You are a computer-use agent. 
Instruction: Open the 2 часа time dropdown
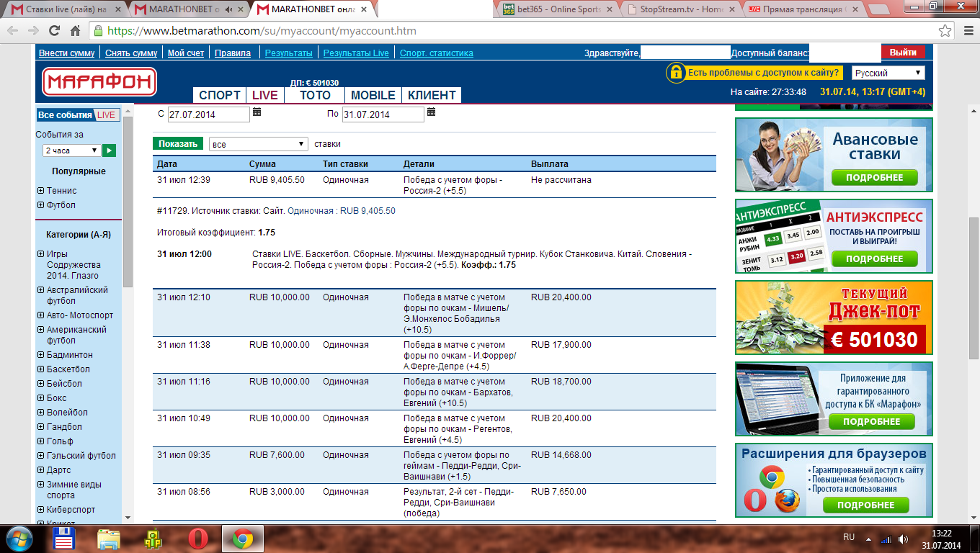pyautogui.click(x=71, y=150)
